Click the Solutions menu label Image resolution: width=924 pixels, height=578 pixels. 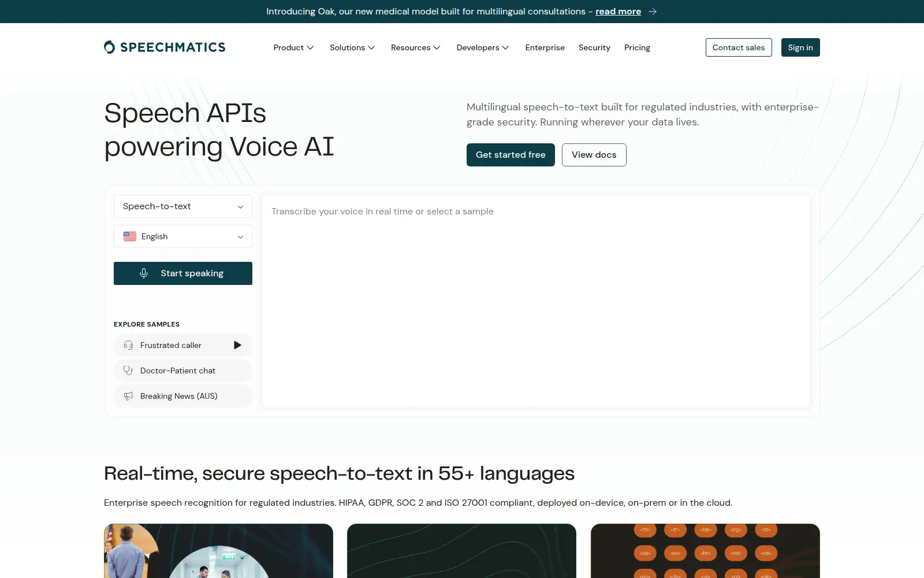(347, 47)
